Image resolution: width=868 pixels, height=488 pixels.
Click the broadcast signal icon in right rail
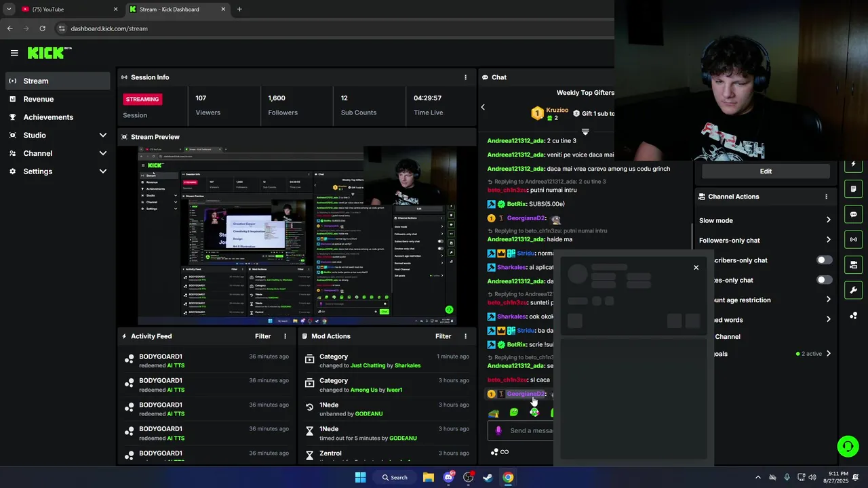pos(853,239)
